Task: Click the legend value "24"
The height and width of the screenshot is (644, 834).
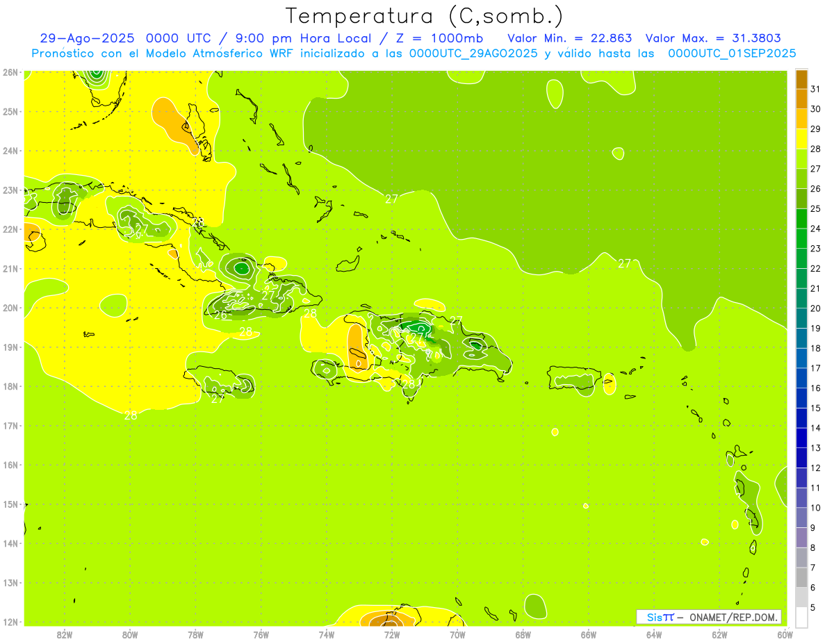Action: click(816, 229)
